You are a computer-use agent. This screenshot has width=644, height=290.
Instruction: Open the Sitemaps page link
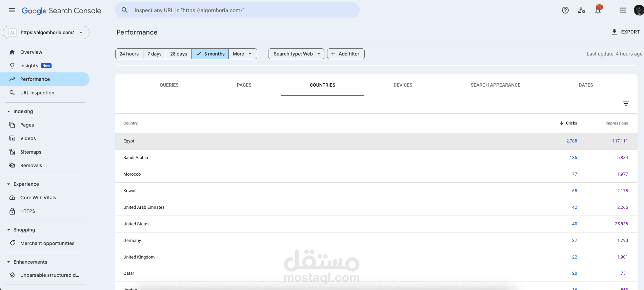click(x=31, y=152)
